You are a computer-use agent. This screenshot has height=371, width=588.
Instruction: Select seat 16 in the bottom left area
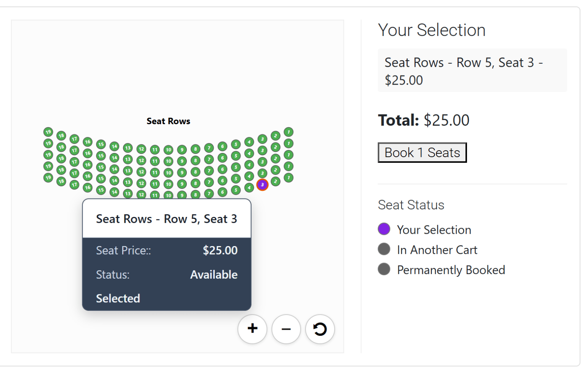coord(87,187)
